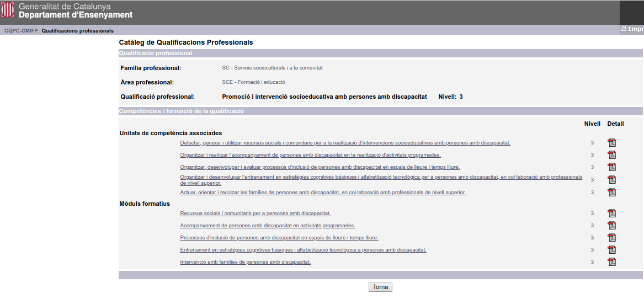Screen dimensions: 644x299
Task: Open module link 'Entrenament en estratègies cognitives bàsiques'
Action: click(303, 250)
